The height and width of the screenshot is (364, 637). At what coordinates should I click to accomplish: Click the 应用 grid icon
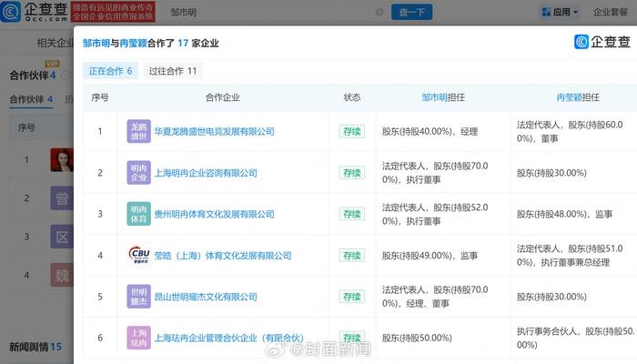[x=546, y=12]
